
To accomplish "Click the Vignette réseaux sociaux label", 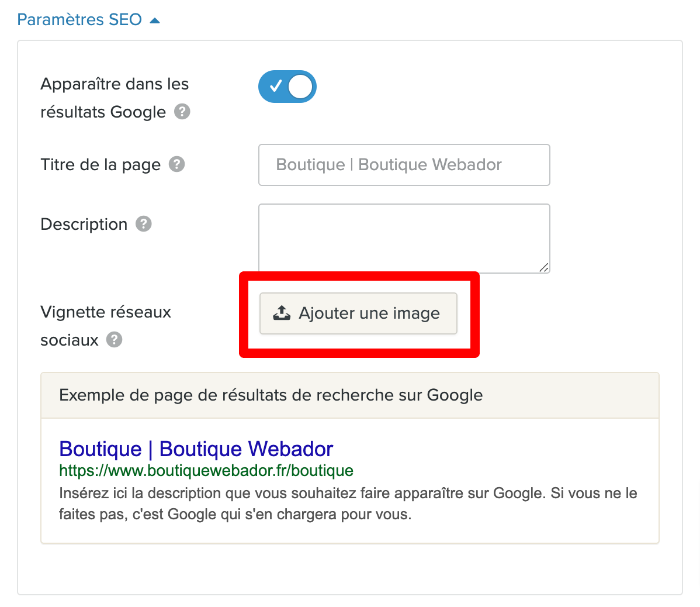I will [x=106, y=326].
